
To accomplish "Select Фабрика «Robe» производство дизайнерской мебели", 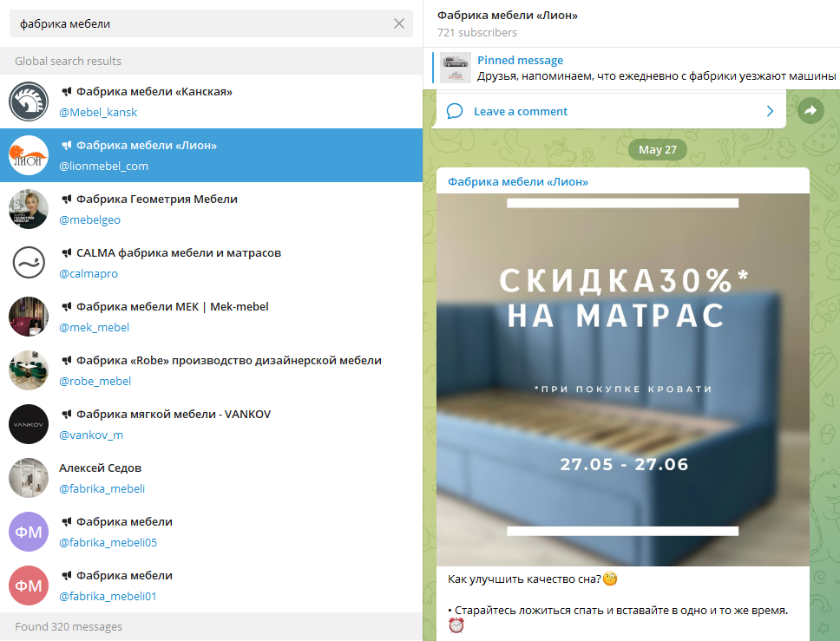I will (x=211, y=370).
